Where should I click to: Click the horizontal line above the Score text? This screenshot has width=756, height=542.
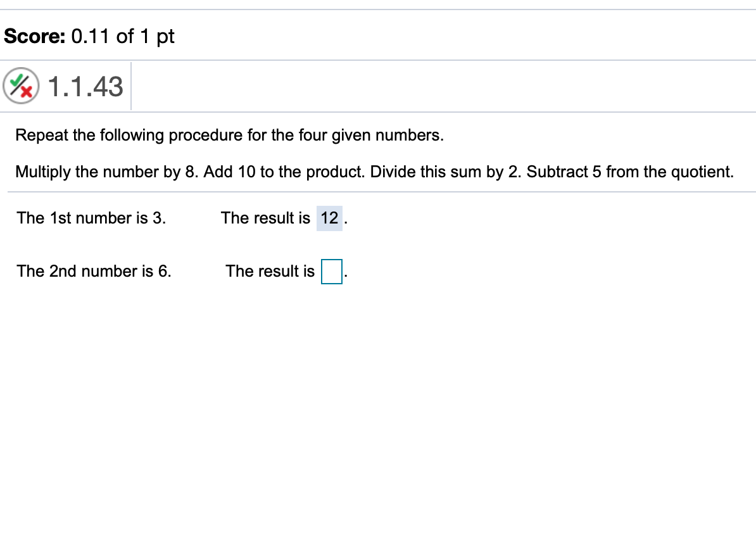pos(380,9)
